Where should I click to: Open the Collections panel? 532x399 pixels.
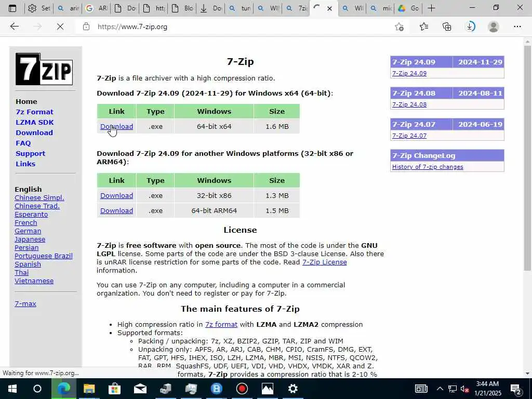point(447,26)
